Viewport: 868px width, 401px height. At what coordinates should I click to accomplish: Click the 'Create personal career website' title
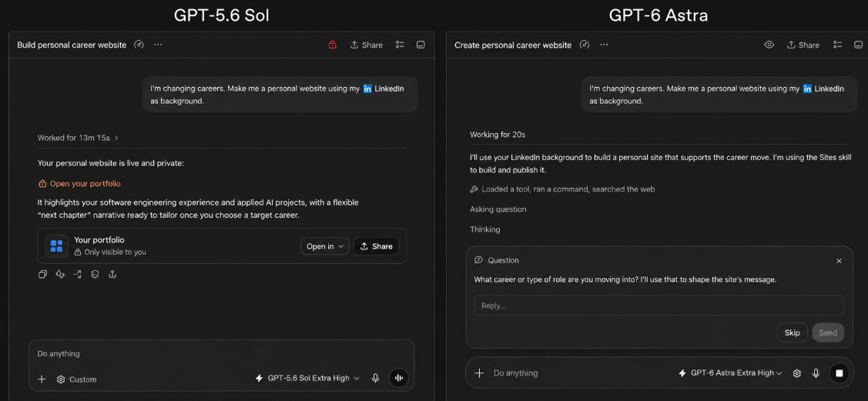pos(513,45)
